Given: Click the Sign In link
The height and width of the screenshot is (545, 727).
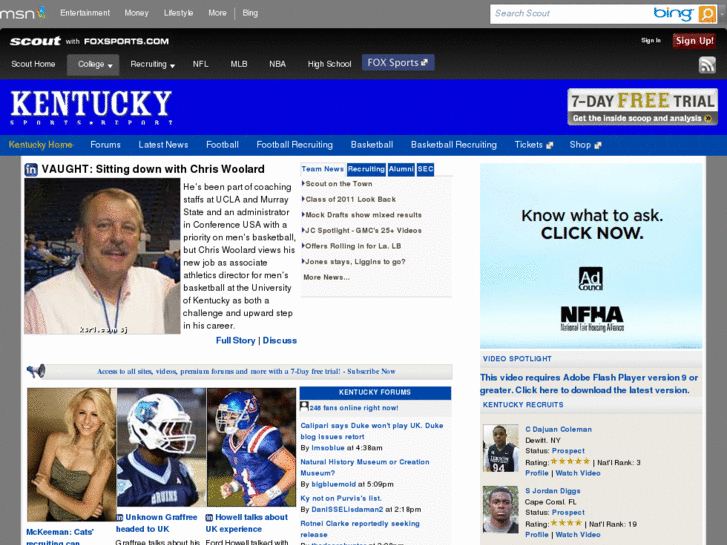Looking at the screenshot, I should tap(651, 41).
